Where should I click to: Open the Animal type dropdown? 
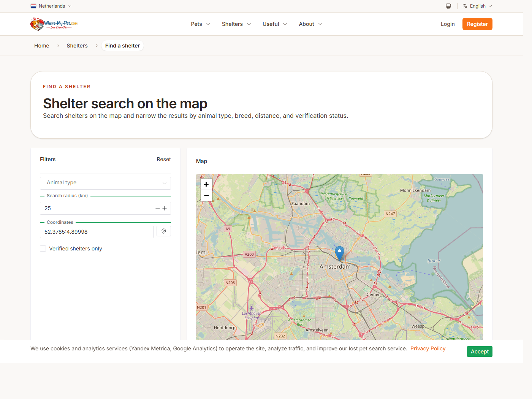(105, 183)
